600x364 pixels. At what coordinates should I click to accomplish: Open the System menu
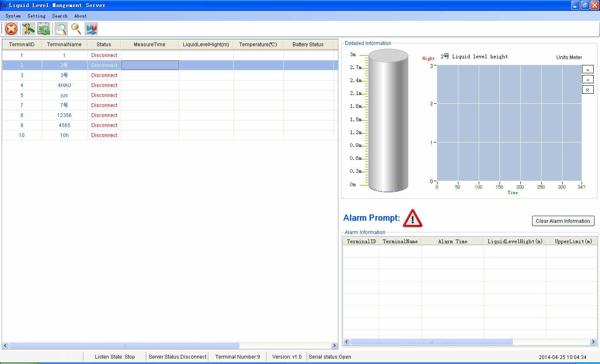[x=13, y=16]
